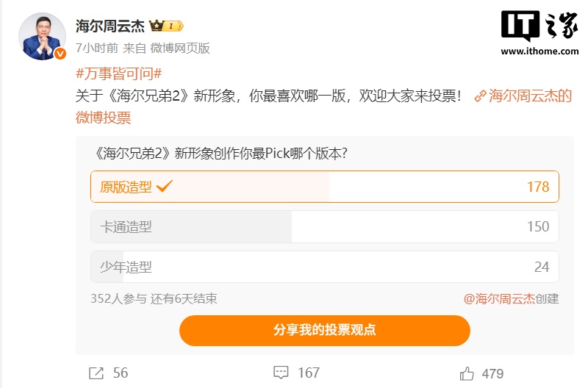Image resolution: width=588 pixels, height=388 pixels.
Task: Like the post with thumbs-up icon
Action: [x=467, y=373]
